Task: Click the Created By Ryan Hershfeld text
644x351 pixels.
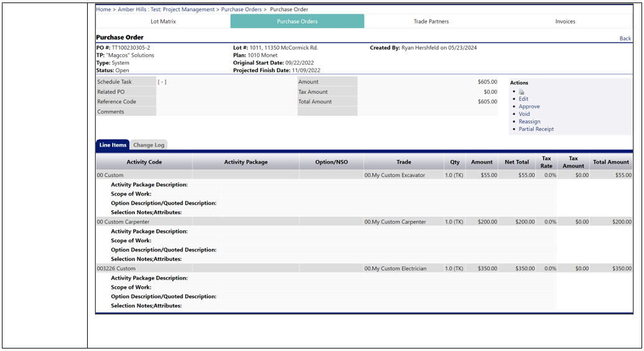Action: [424, 48]
